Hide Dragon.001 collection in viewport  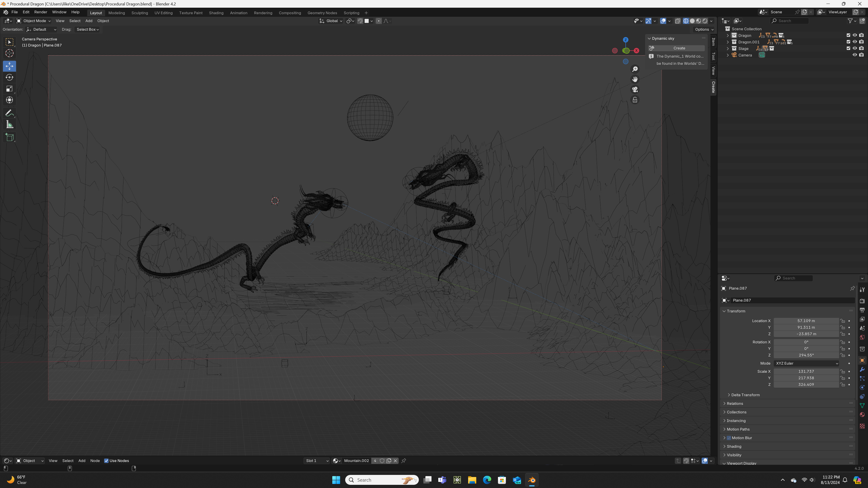point(855,42)
